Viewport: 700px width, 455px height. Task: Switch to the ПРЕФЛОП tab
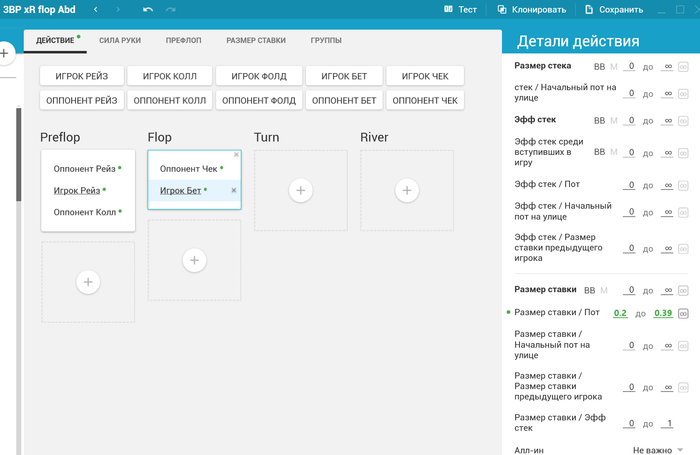[183, 40]
